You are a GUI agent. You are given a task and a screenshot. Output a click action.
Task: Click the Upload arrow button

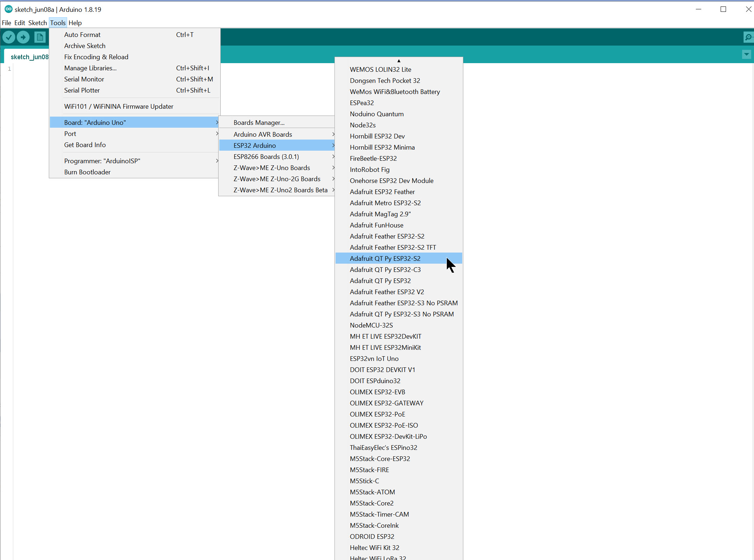(23, 37)
